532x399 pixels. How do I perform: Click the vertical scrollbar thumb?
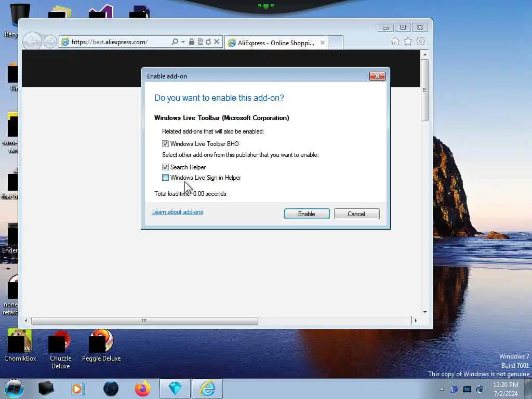pyautogui.click(x=425, y=90)
